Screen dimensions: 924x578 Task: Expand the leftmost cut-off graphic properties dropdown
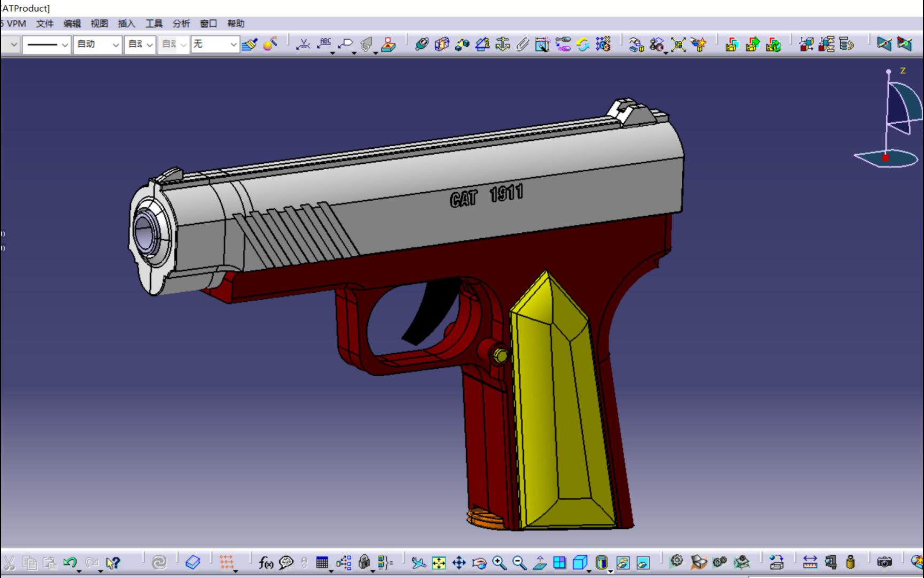point(10,44)
